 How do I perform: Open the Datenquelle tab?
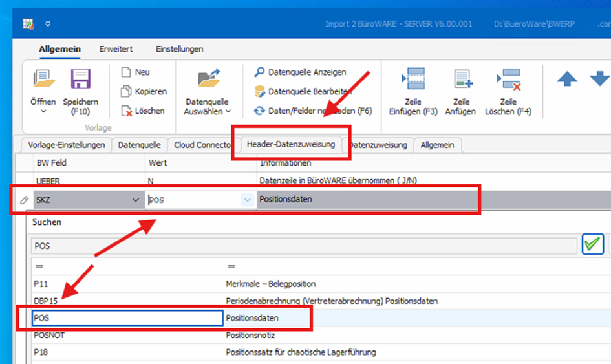pyautogui.click(x=140, y=145)
